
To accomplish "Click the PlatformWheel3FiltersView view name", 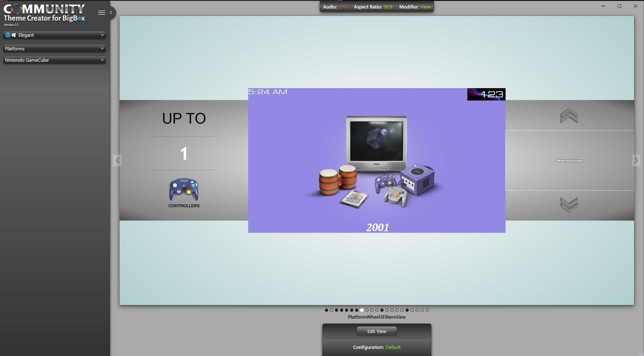I will (377, 317).
